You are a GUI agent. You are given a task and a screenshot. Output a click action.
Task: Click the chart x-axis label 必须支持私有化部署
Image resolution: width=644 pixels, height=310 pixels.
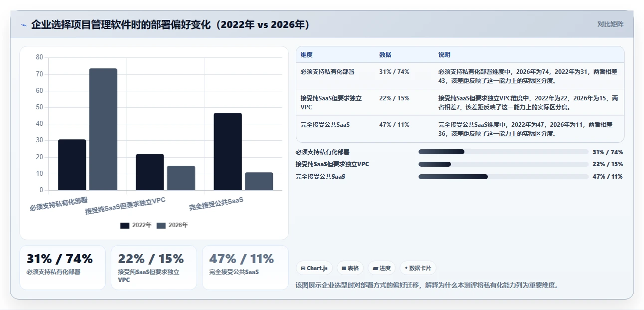click(58, 204)
